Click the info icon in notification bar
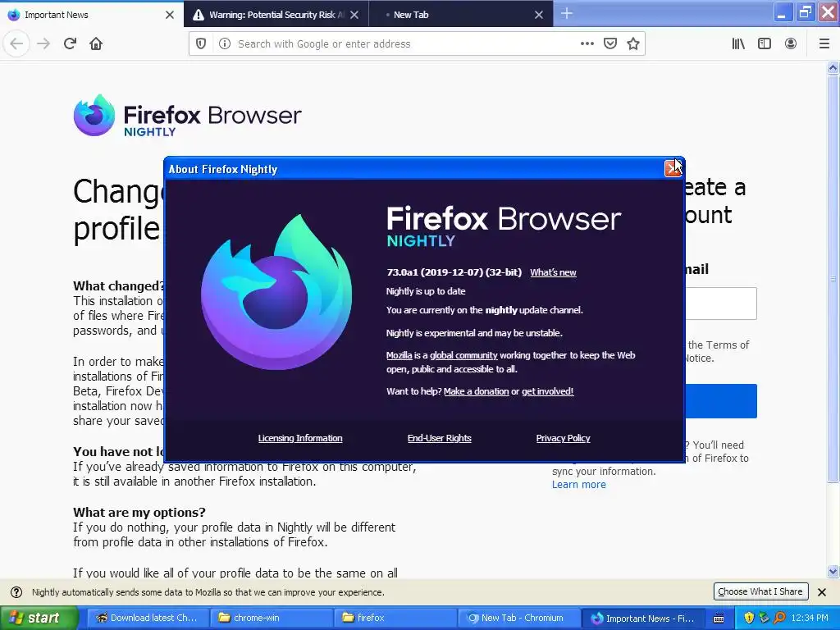Image resolution: width=840 pixels, height=630 pixels. (x=16, y=592)
